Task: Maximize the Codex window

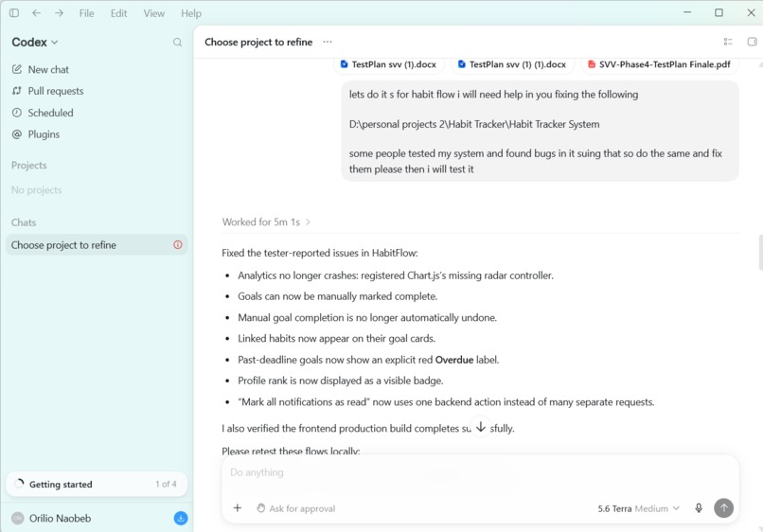Action: (719, 12)
